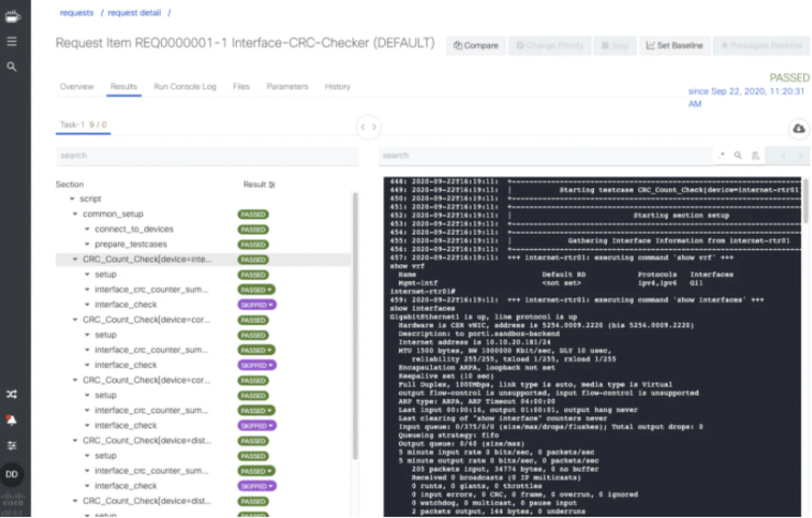Screen dimensions: 812x518
Task: Follow the requests breadcrumb link
Action: click(77, 13)
